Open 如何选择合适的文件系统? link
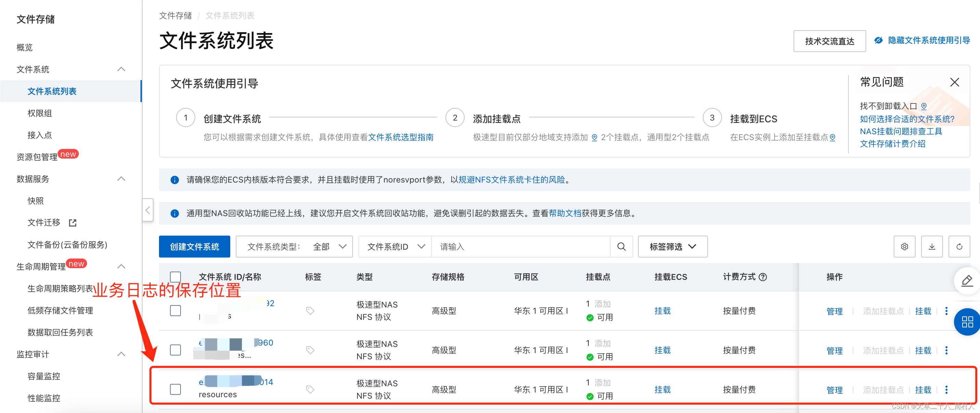Viewport: 980px width, 413px height. click(x=907, y=119)
